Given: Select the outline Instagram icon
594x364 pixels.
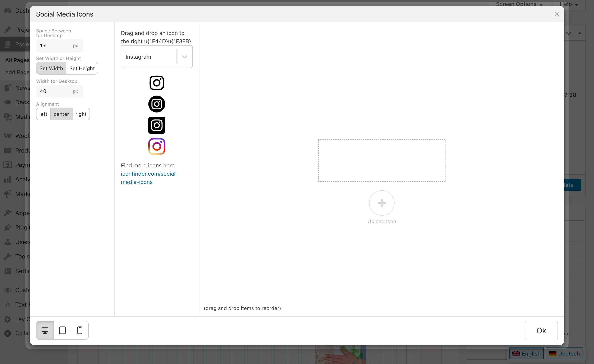Looking at the screenshot, I should 157,83.
